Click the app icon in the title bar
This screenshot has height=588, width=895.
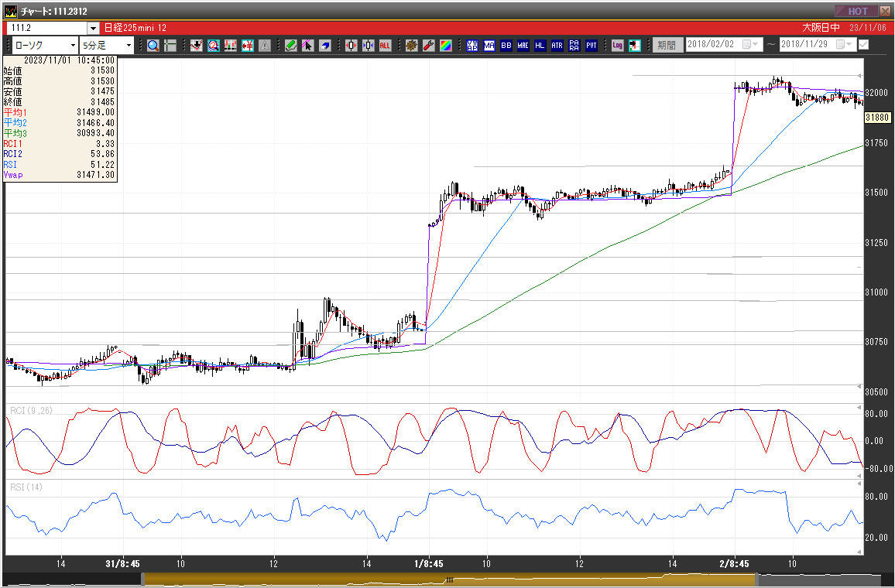pos(11,11)
